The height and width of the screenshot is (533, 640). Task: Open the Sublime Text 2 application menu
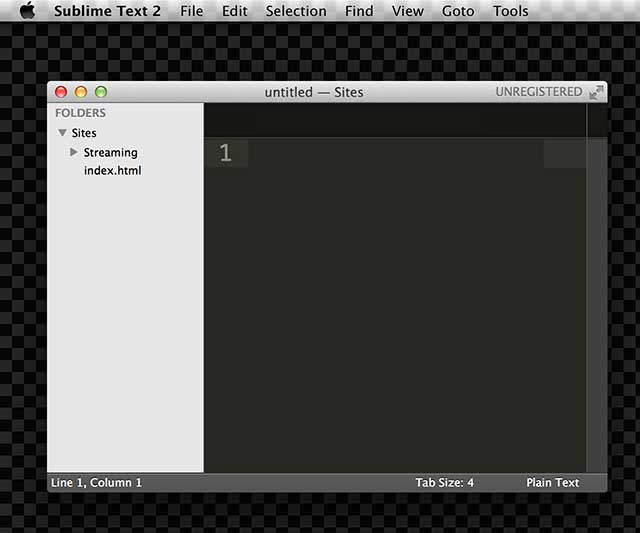[x=107, y=11]
